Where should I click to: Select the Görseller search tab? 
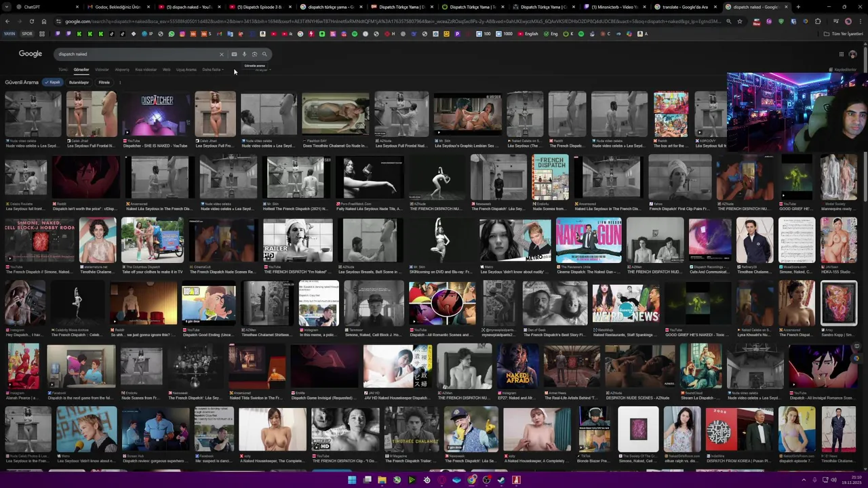click(x=81, y=70)
